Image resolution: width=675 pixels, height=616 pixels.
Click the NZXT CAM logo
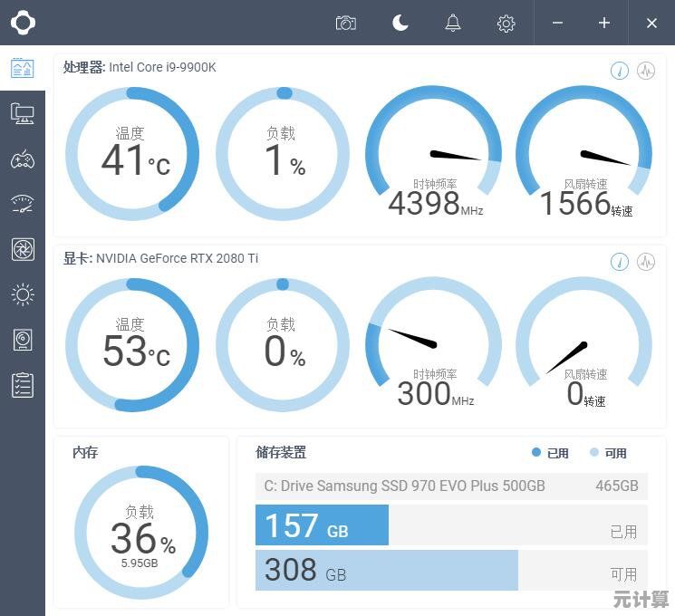point(23,23)
